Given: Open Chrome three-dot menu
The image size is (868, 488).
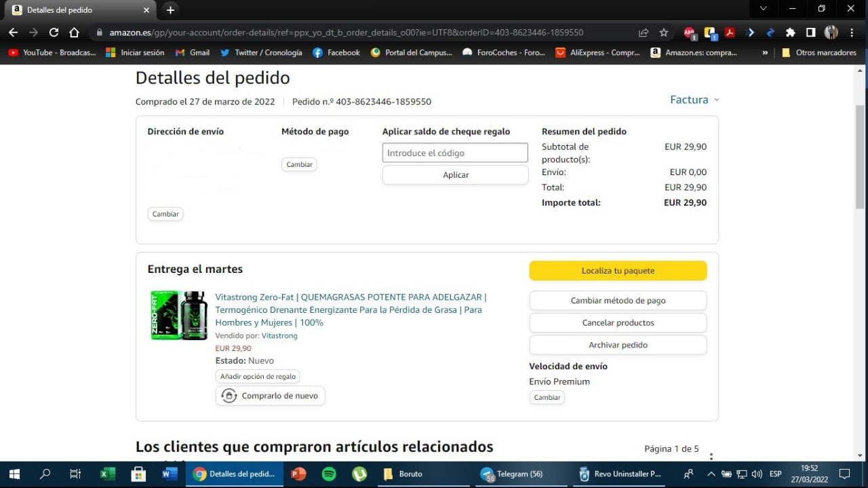Looking at the screenshot, I should pyautogui.click(x=852, y=33).
